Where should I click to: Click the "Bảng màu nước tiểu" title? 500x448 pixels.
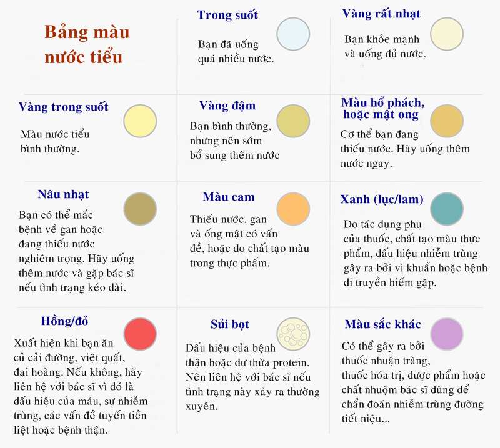[86, 44]
